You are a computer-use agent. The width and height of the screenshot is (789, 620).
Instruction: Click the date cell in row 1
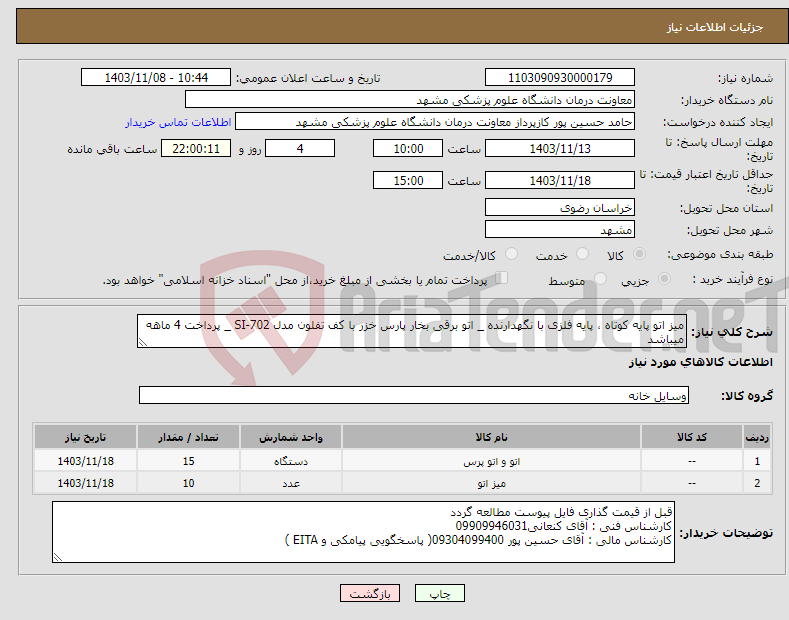[86, 461]
